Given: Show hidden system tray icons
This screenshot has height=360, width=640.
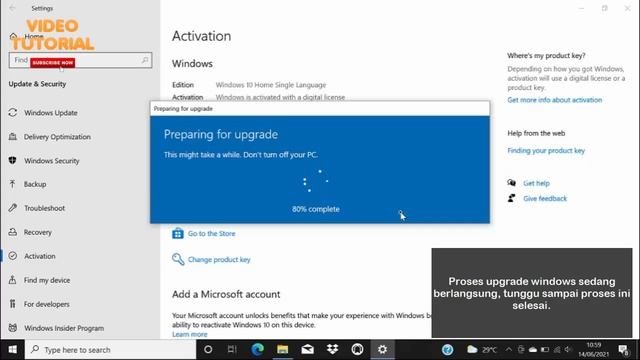Looking at the screenshot, I should [509, 350].
